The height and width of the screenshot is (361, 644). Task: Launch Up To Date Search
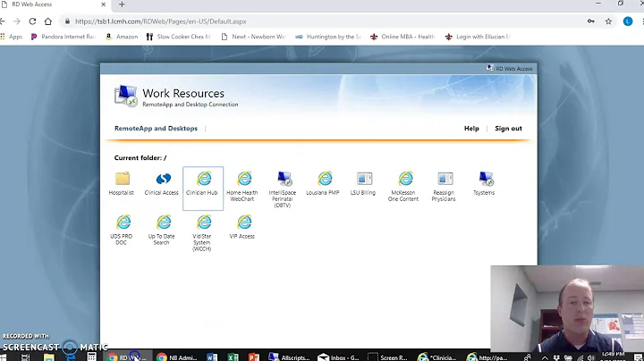(161, 231)
